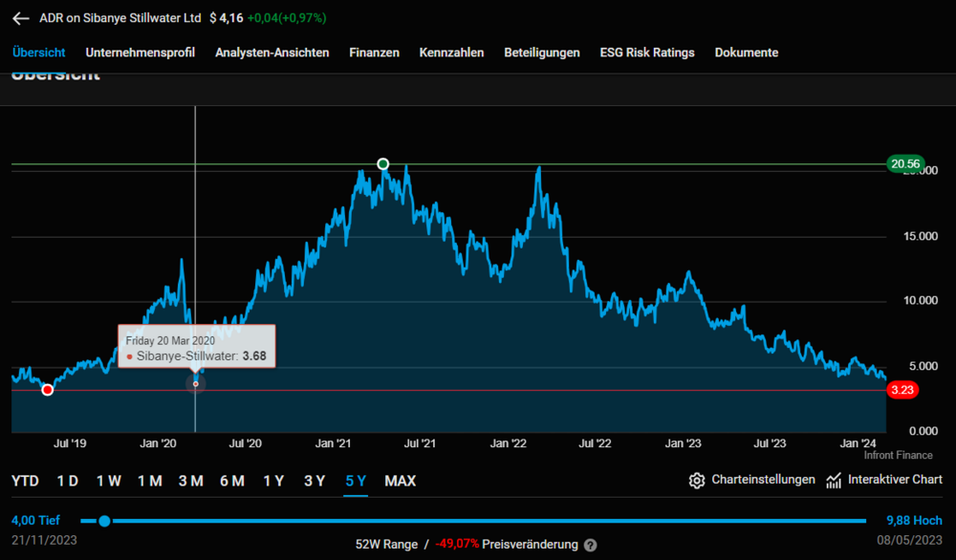Image resolution: width=956 pixels, height=560 pixels.
Task: Select the YTD chart range
Action: click(x=25, y=482)
